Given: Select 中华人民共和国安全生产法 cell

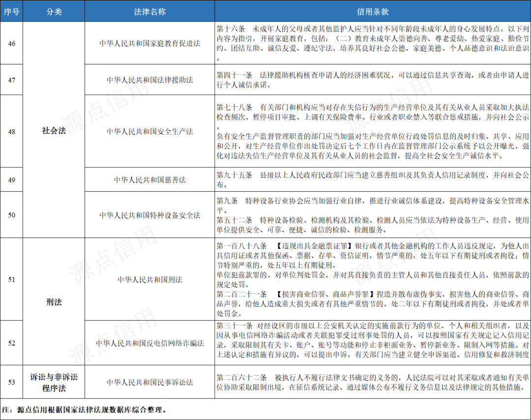Looking at the screenshot, I should point(149,131).
